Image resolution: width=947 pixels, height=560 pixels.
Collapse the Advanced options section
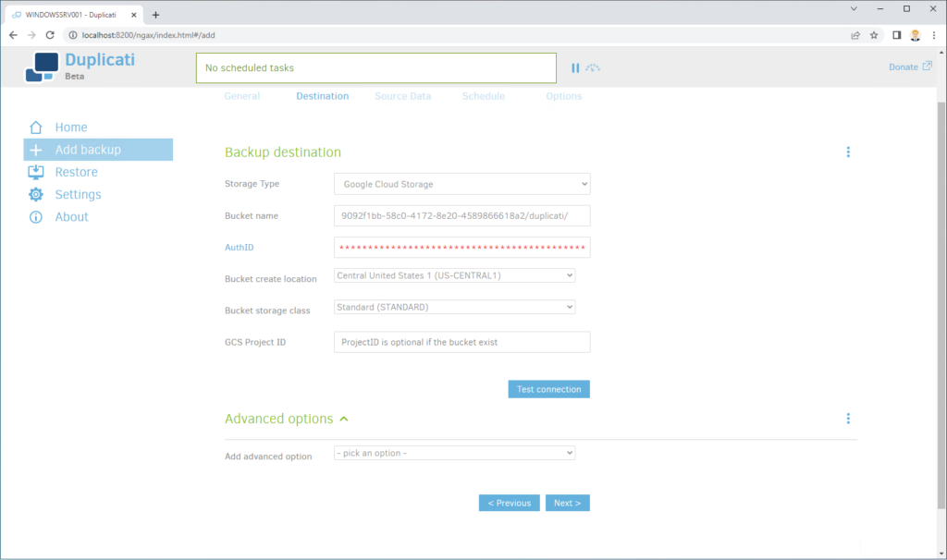point(344,419)
